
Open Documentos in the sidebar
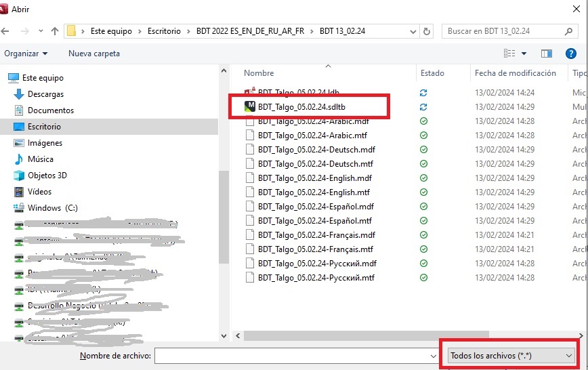51,110
